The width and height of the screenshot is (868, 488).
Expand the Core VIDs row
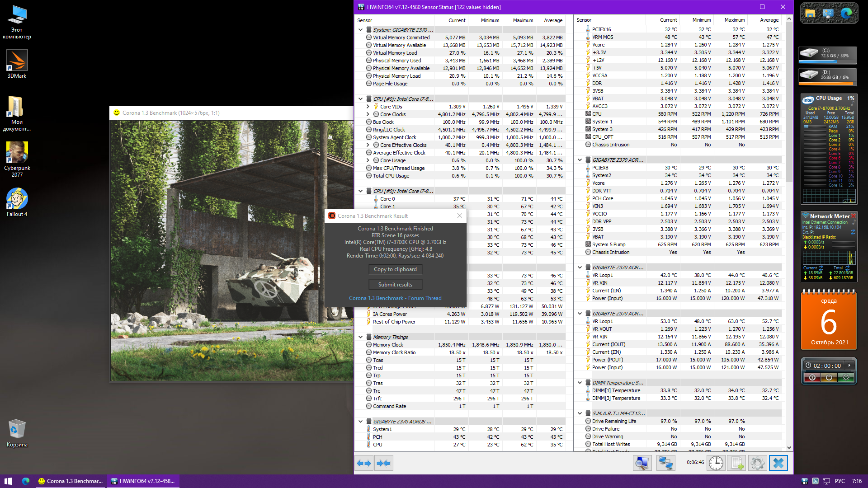pos(368,107)
